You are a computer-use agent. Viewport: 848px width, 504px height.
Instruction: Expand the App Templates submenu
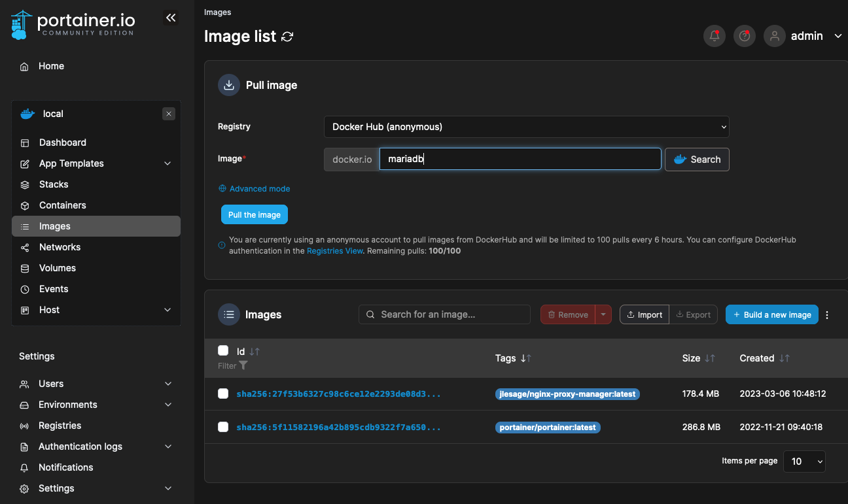click(x=168, y=163)
